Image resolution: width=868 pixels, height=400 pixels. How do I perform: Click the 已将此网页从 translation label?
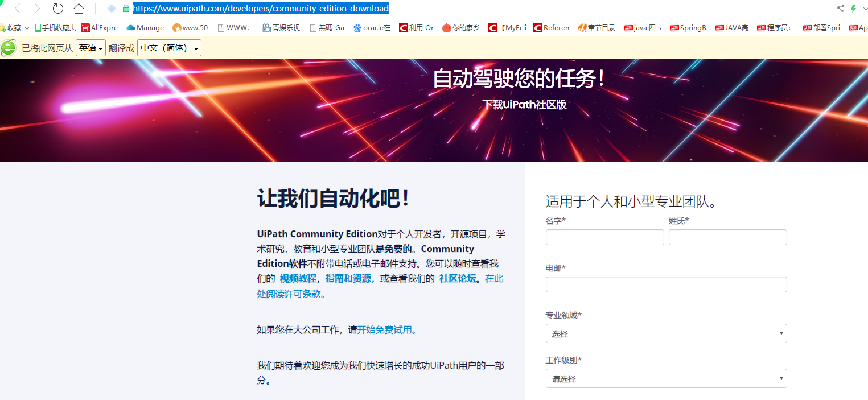pos(47,48)
